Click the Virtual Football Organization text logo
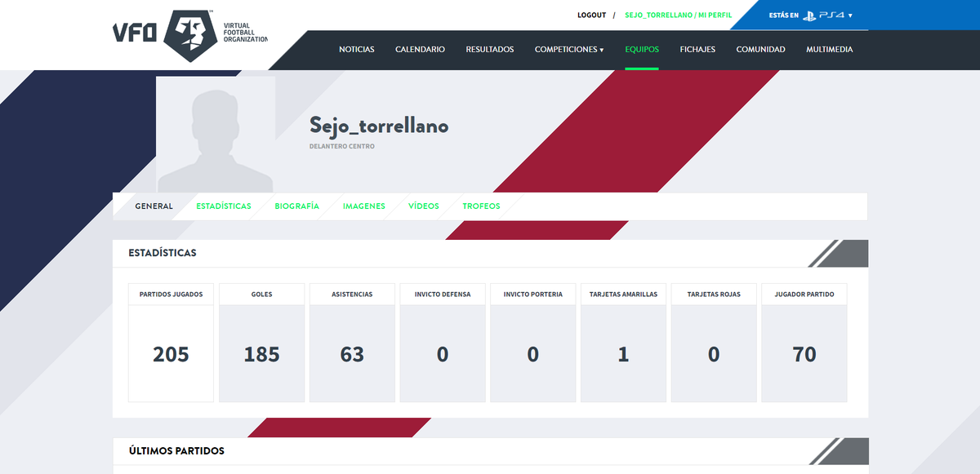980x474 pixels. pyautogui.click(x=245, y=33)
